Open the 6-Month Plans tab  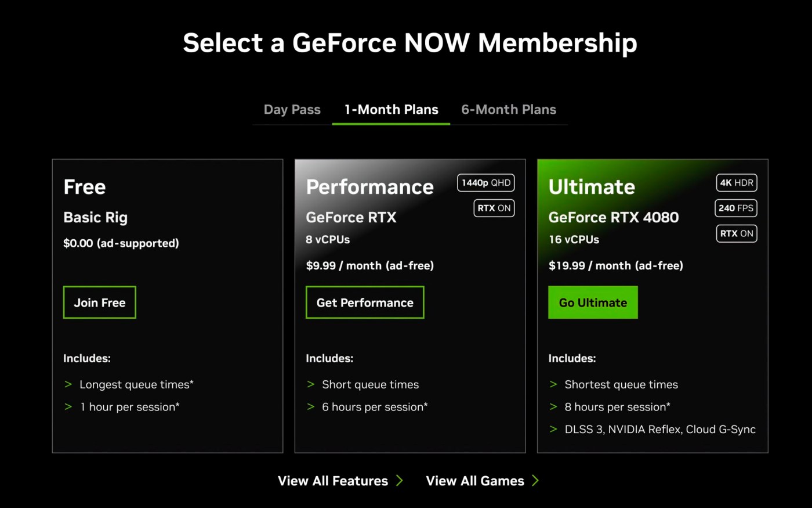508,110
